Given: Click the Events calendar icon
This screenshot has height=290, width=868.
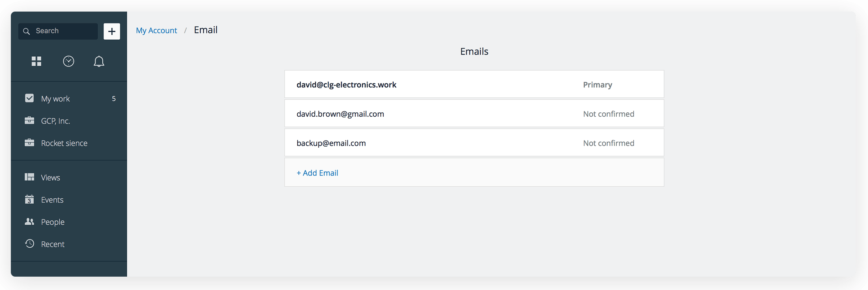Looking at the screenshot, I should 29,199.
